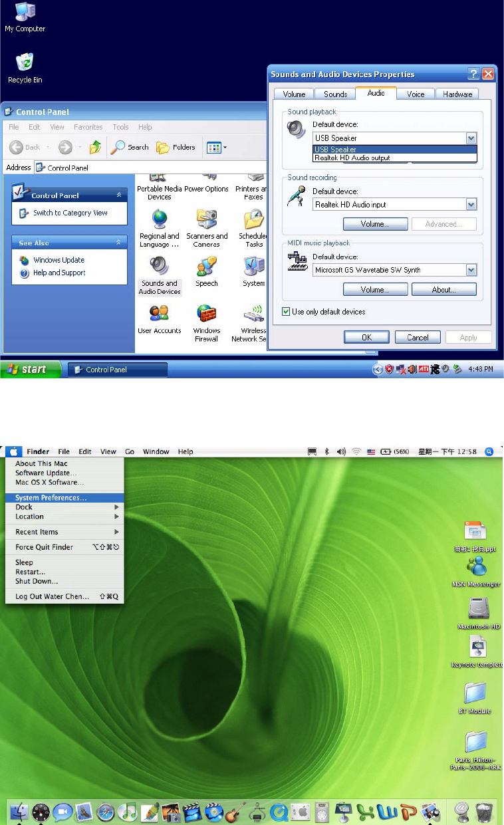Select System Preferences in Apple menu
This screenshot has width=504, height=825.
(x=63, y=497)
